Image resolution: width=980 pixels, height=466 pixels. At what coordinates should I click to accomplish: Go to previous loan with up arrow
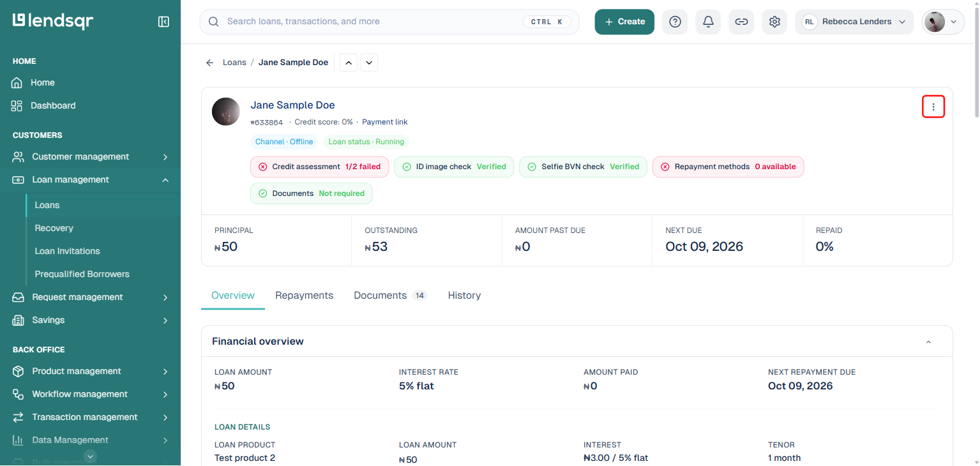point(348,63)
